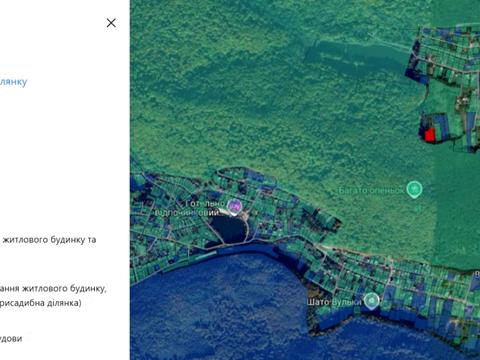Select the 'Шато Вульки' place label

[x=334, y=302]
